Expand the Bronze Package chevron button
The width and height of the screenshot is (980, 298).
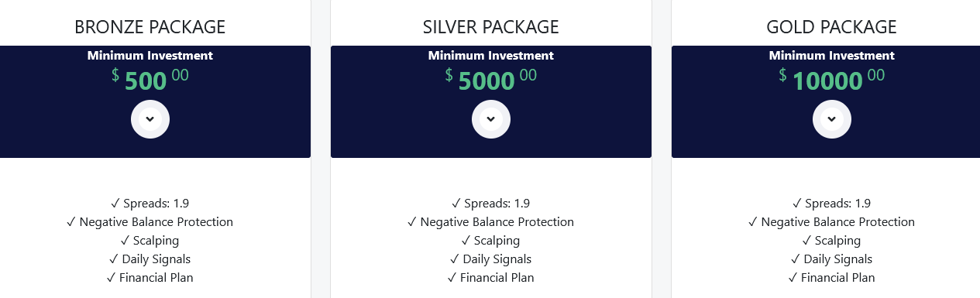[x=150, y=119]
